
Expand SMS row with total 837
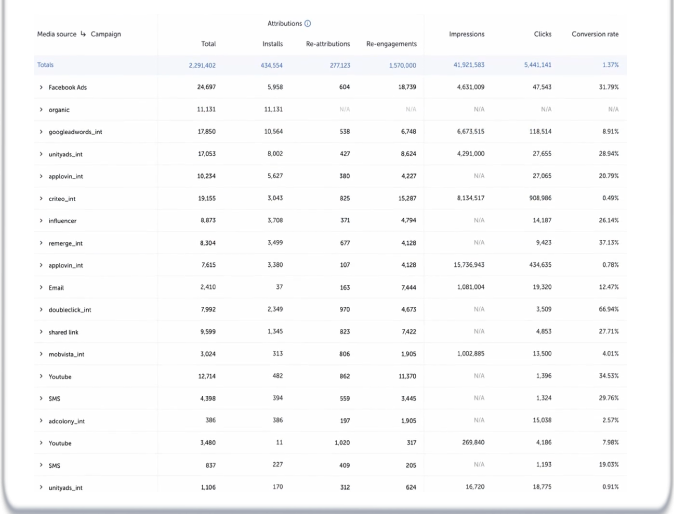coord(41,465)
